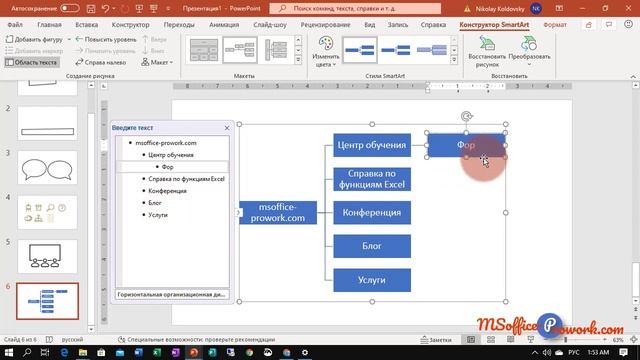Click the Share icon in ribbon
The image size is (640, 360).
[x=589, y=25]
